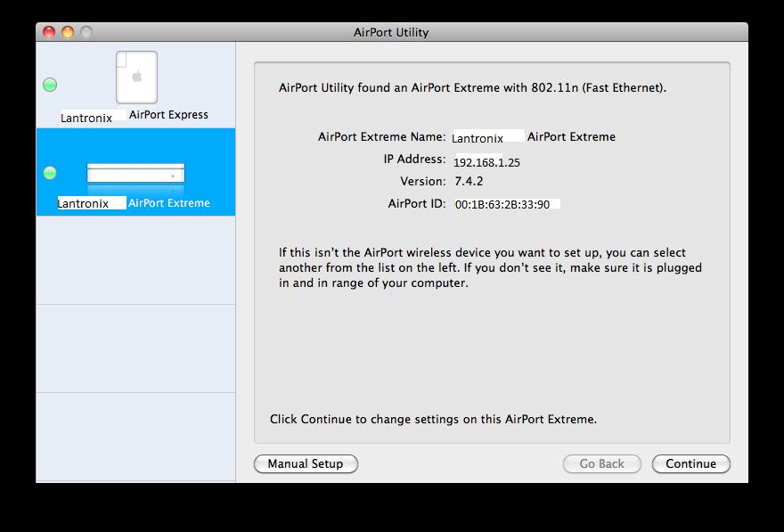Image resolution: width=784 pixels, height=532 pixels.
Task: Click the Go Back button
Action: point(601,463)
